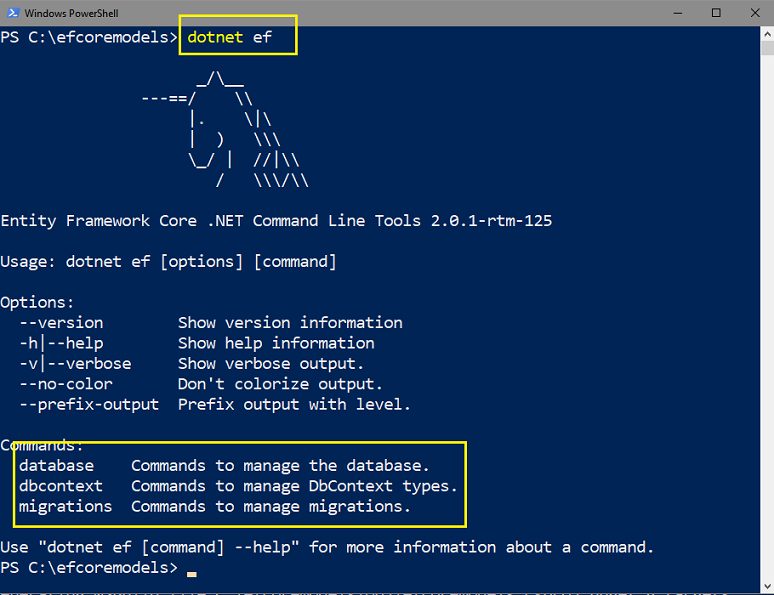Click the 'migrations' command entry
Image resolution: width=774 pixels, height=595 pixels.
click(66, 507)
